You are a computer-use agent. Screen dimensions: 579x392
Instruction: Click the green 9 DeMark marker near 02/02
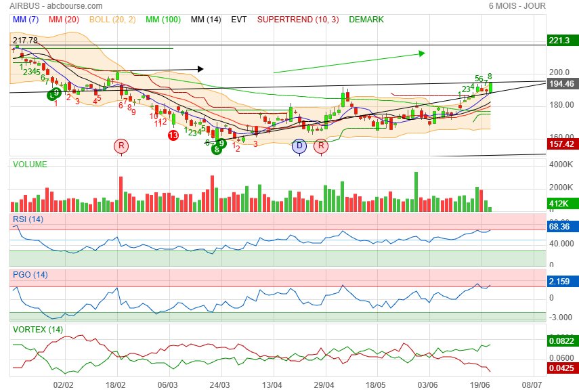click(x=56, y=92)
